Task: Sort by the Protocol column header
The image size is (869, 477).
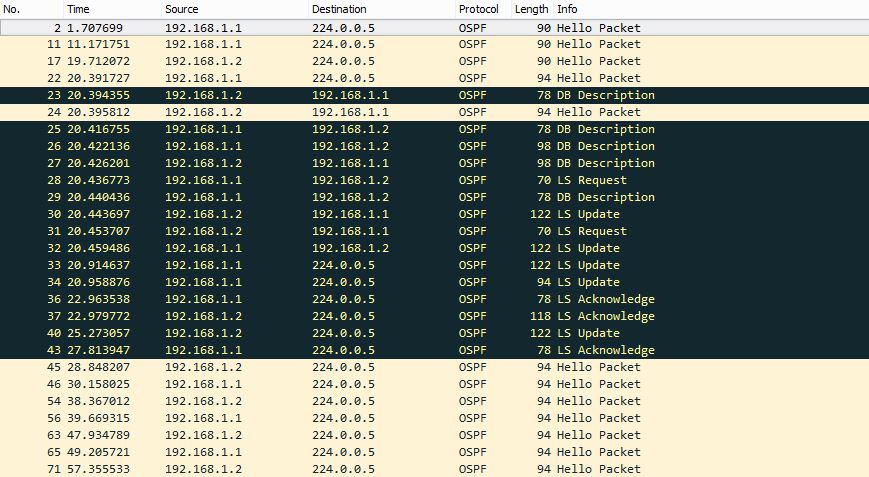Action: 483,9
